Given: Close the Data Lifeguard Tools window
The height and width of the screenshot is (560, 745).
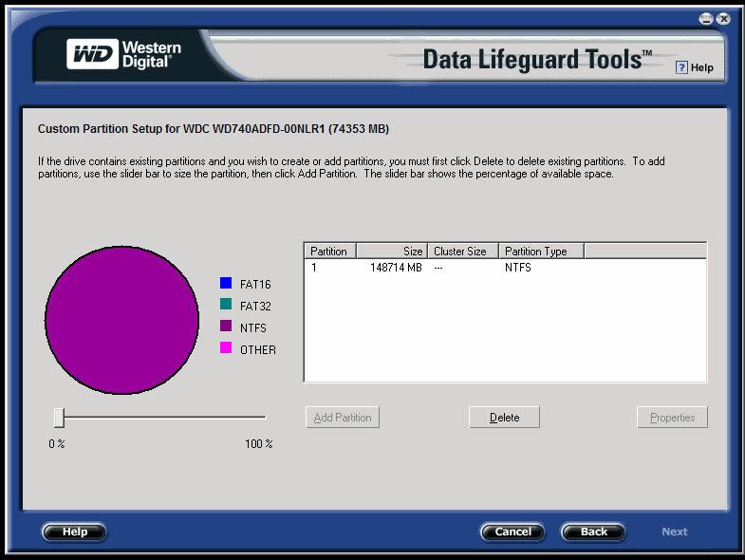Looking at the screenshot, I should pos(723,19).
